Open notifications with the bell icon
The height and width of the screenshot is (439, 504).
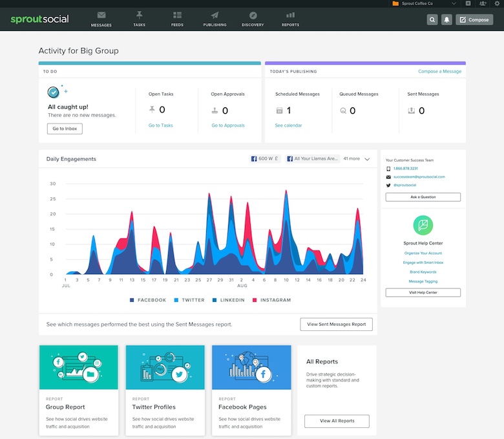pyautogui.click(x=446, y=20)
